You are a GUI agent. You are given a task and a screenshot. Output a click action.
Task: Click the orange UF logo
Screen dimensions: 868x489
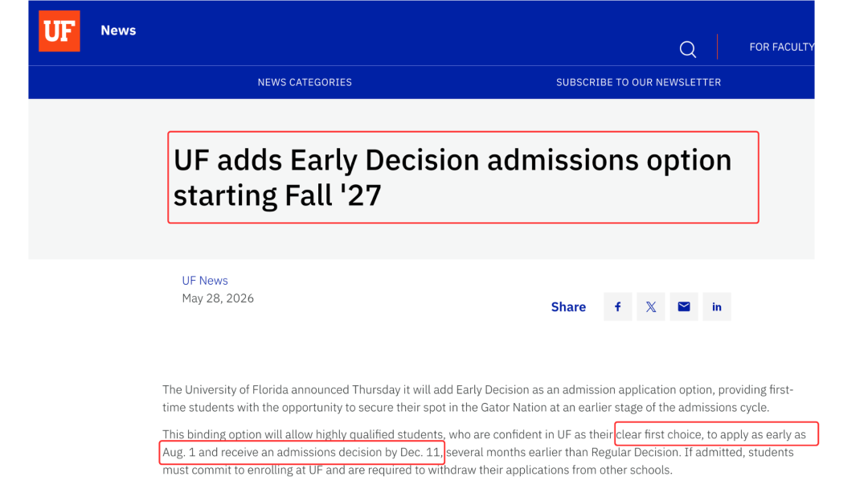click(x=59, y=31)
